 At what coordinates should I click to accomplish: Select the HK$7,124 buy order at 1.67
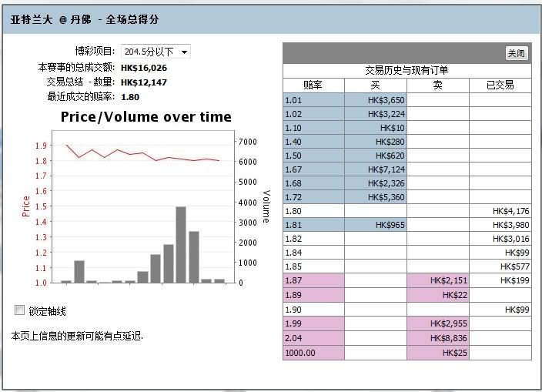pos(376,169)
